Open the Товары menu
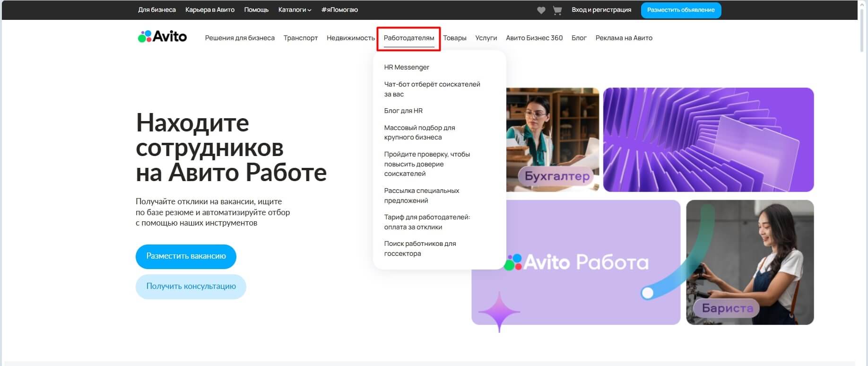The width and height of the screenshot is (868, 366). pos(455,38)
